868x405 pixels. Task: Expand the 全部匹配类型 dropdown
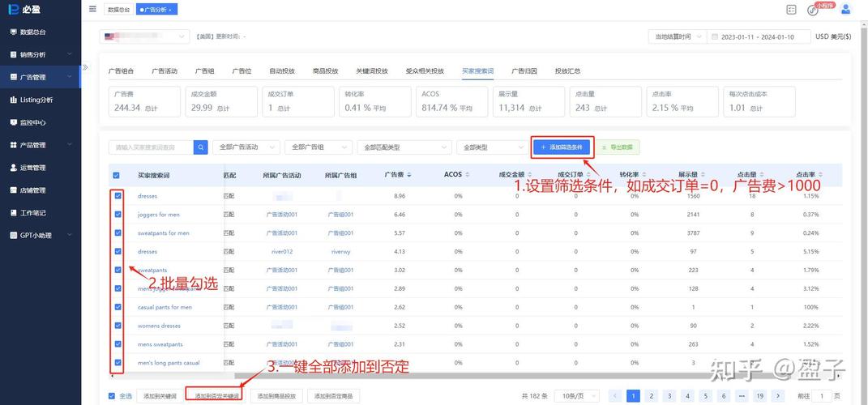coord(404,147)
